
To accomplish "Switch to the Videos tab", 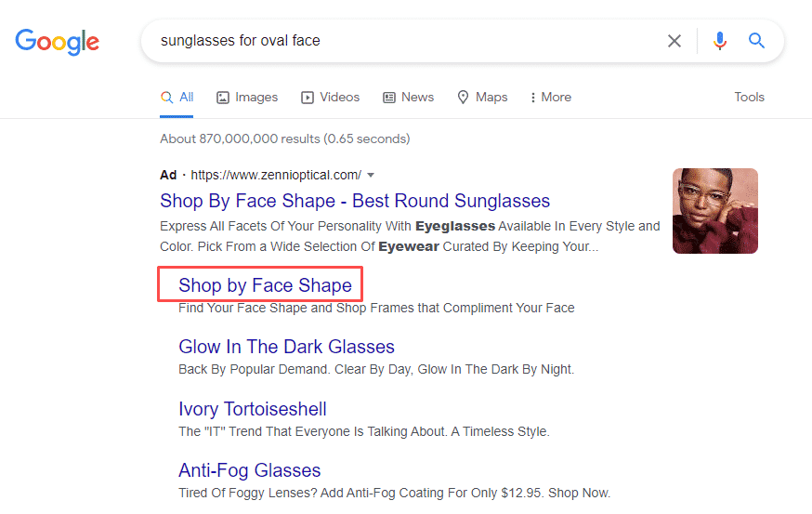I will click(330, 97).
